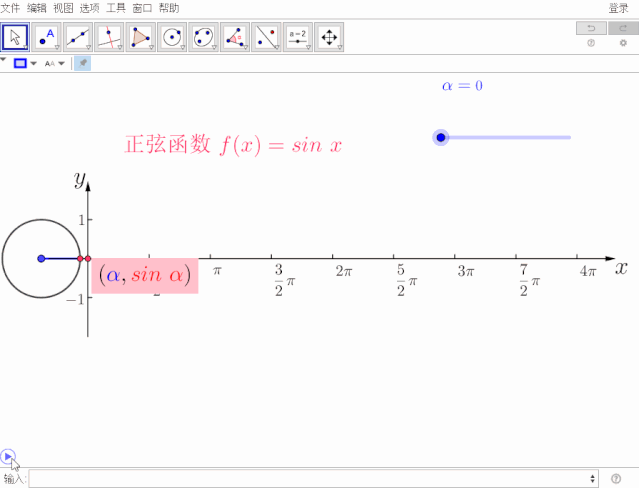
Task: Open the 工具 menu
Action: pyautogui.click(x=116, y=8)
